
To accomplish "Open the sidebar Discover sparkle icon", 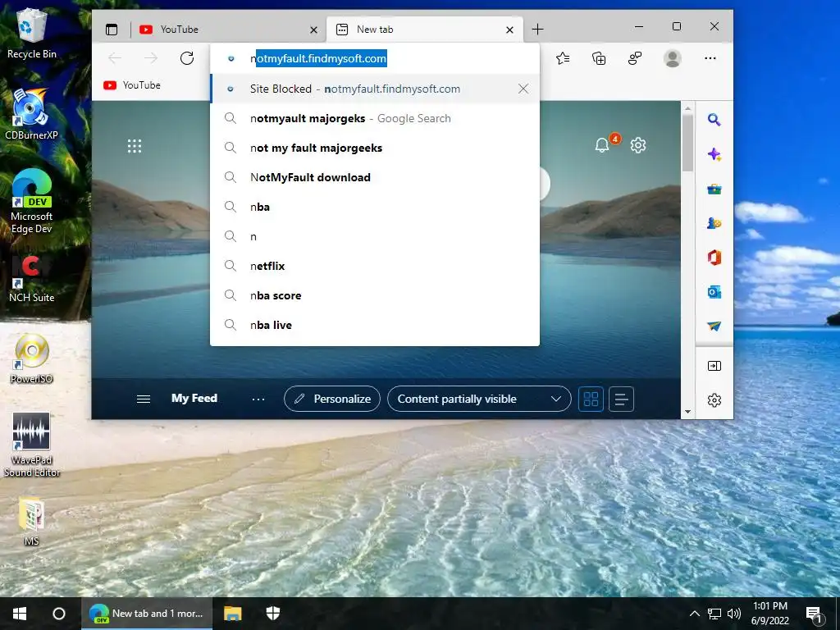I will [714, 154].
